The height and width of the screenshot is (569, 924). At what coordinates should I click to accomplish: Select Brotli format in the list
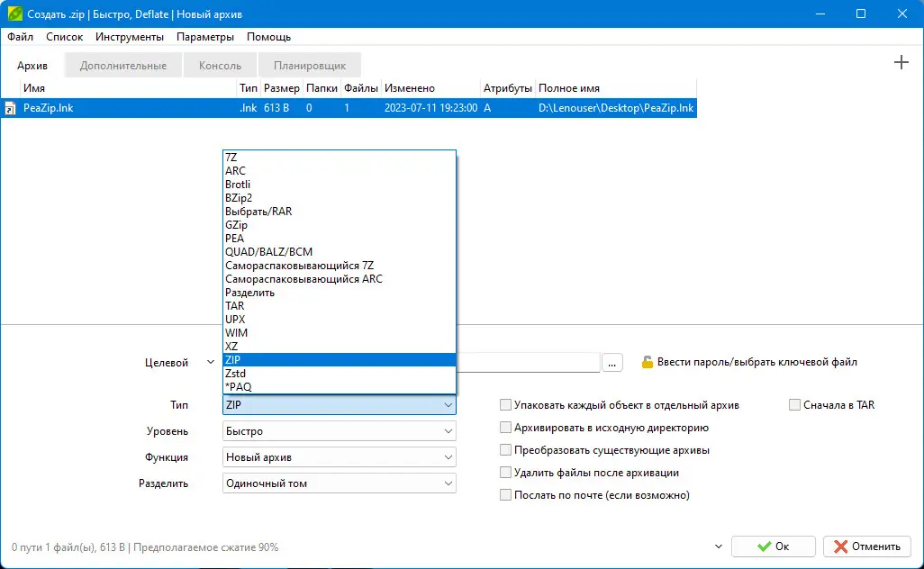click(339, 185)
